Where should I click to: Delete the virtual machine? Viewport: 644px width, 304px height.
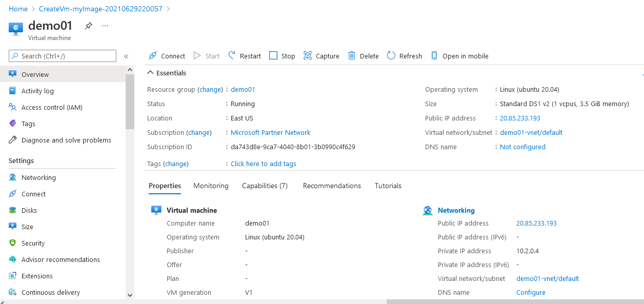pyautogui.click(x=363, y=56)
